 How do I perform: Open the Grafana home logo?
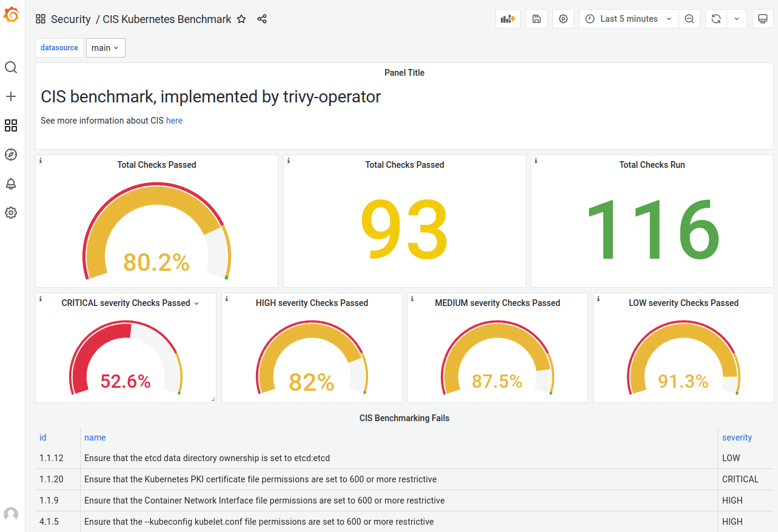(11, 15)
